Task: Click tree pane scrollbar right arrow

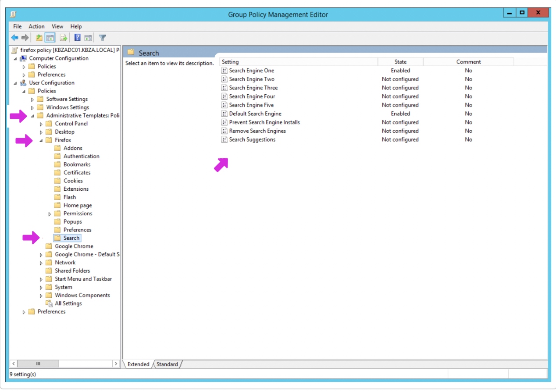Action: (x=116, y=364)
